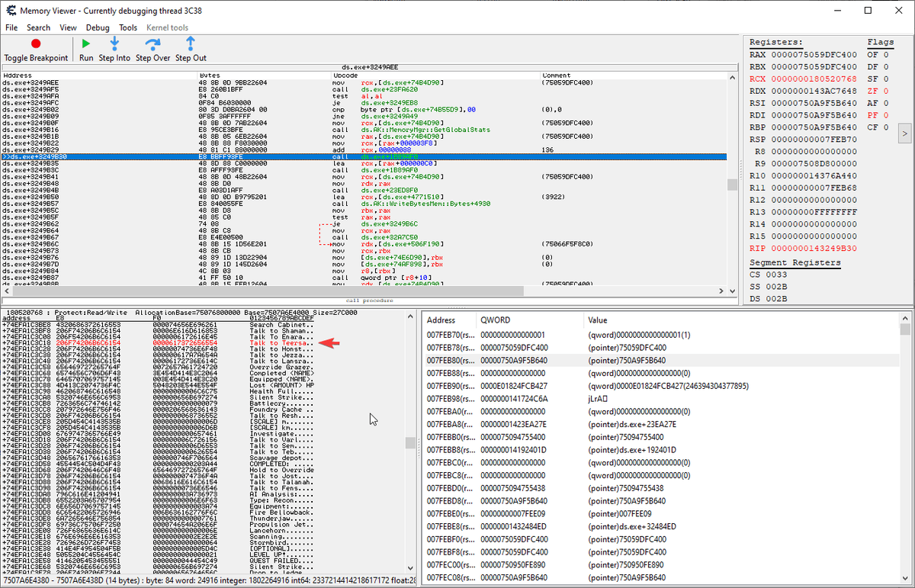Click the Step Out icon
This screenshot has height=588, width=915.
[191, 44]
